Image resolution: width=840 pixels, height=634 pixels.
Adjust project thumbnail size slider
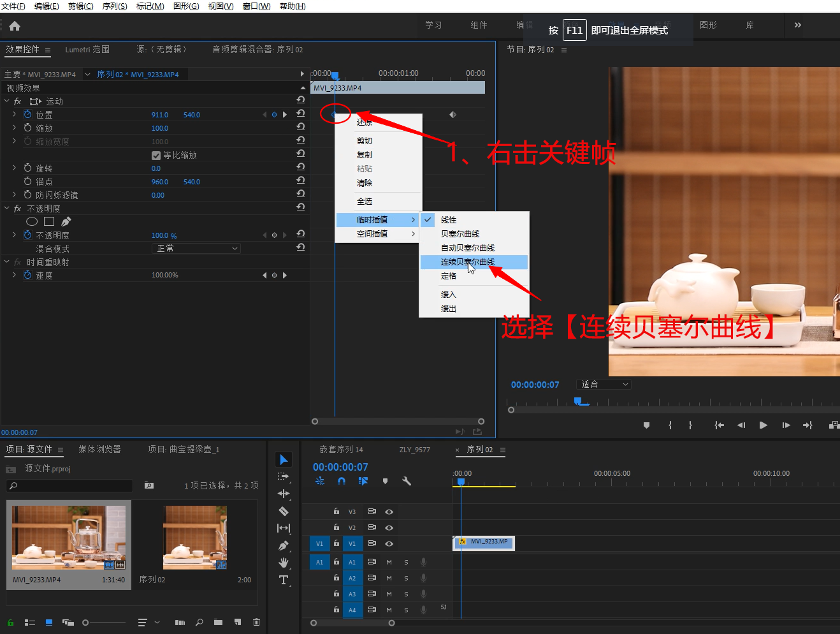[x=105, y=623]
